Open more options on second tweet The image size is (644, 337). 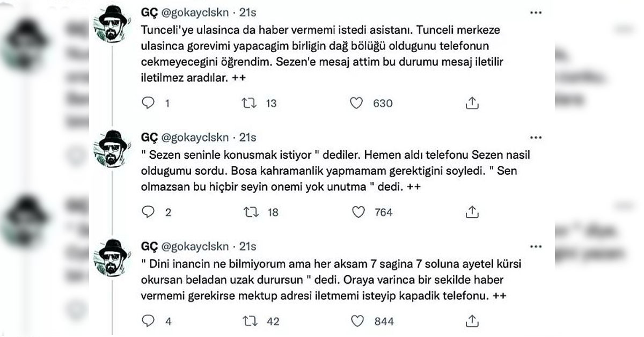536,137
